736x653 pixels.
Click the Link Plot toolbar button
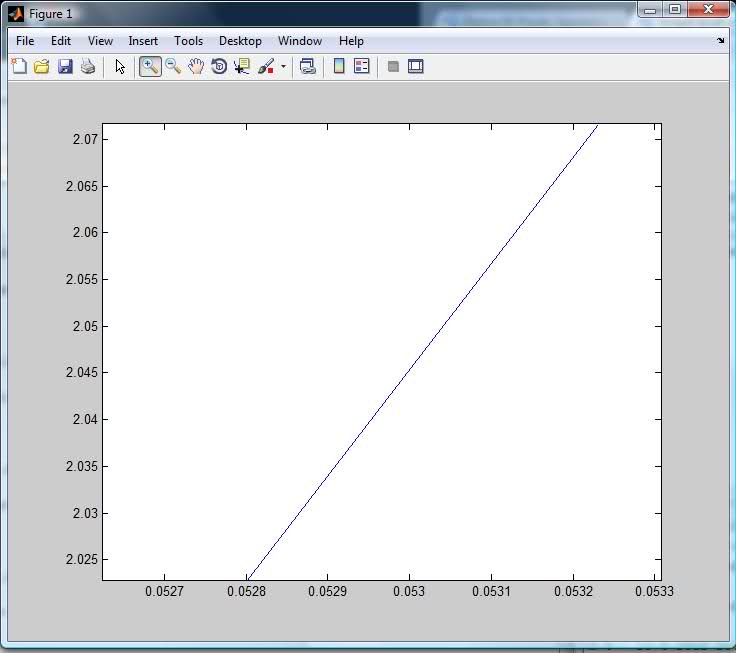click(x=308, y=67)
